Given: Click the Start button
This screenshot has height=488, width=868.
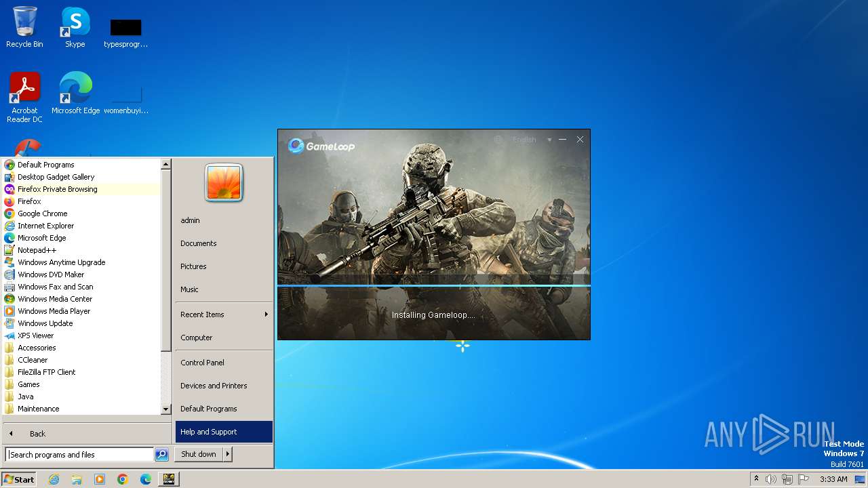Looking at the screenshot, I should [x=19, y=479].
